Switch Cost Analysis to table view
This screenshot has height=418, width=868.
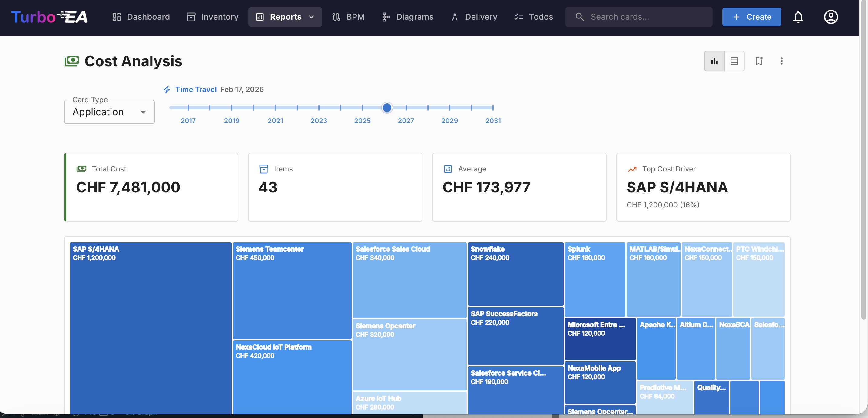point(734,61)
